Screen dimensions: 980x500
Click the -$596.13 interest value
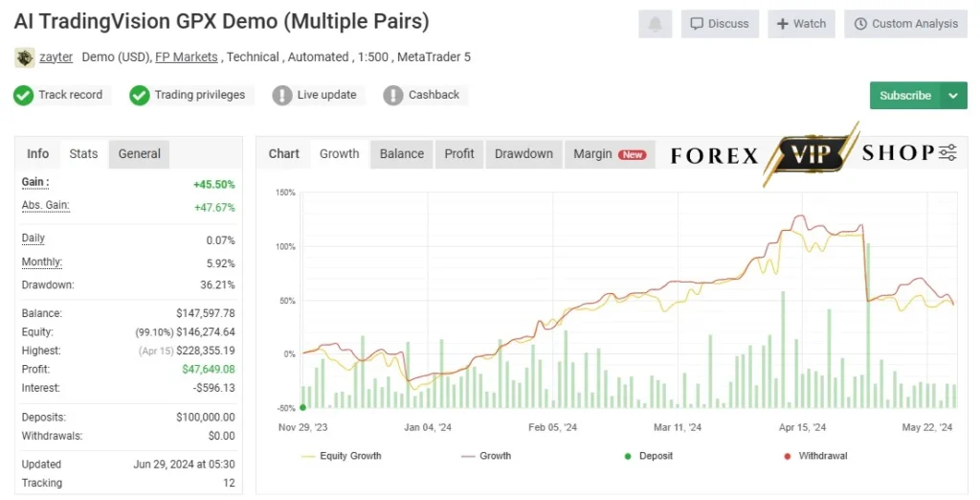coord(214,388)
